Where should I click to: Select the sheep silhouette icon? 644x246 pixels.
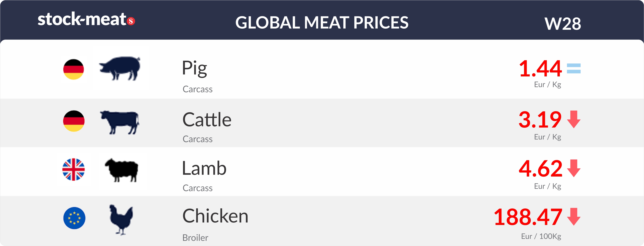[x=122, y=170]
